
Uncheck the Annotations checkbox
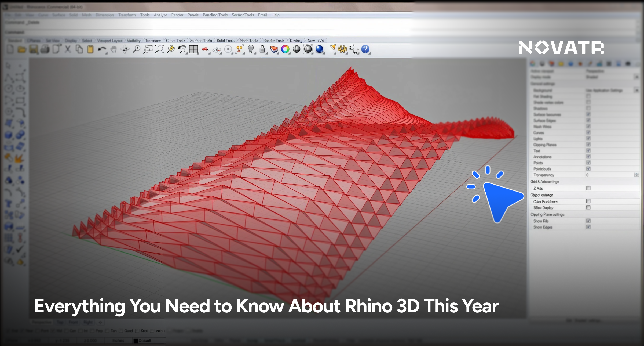pos(588,157)
